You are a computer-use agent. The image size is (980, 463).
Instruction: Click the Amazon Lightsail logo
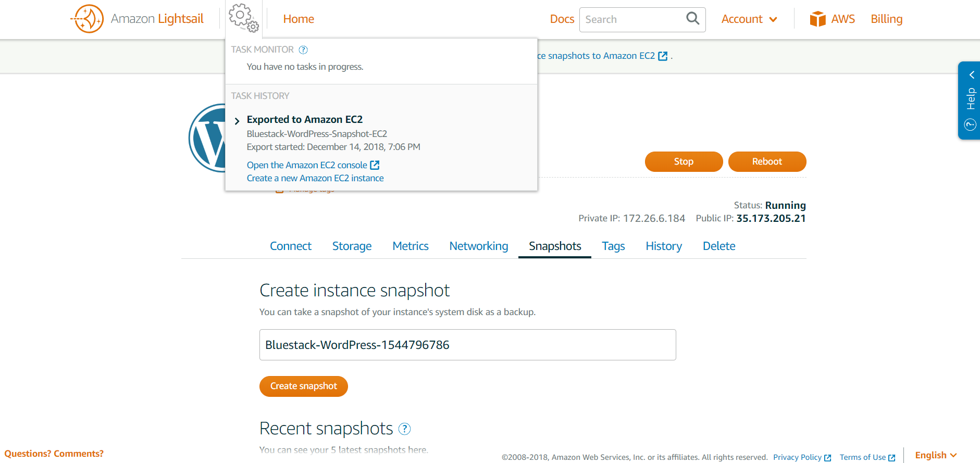point(137,19)
